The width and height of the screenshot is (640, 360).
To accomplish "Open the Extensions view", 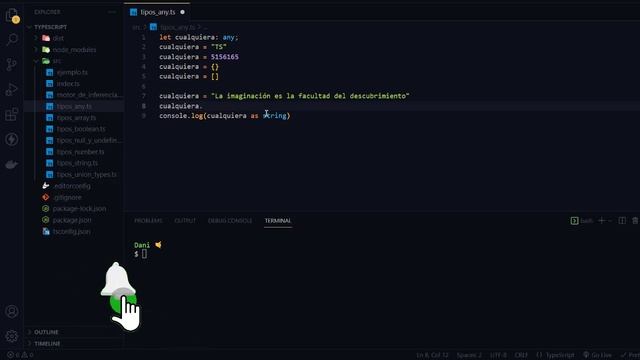I will [x=12, y=114].
